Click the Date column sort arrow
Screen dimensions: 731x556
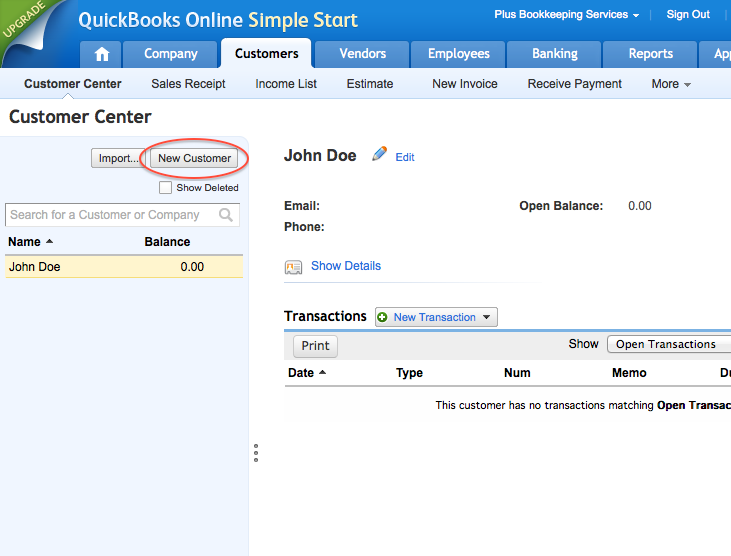[322, 372]
